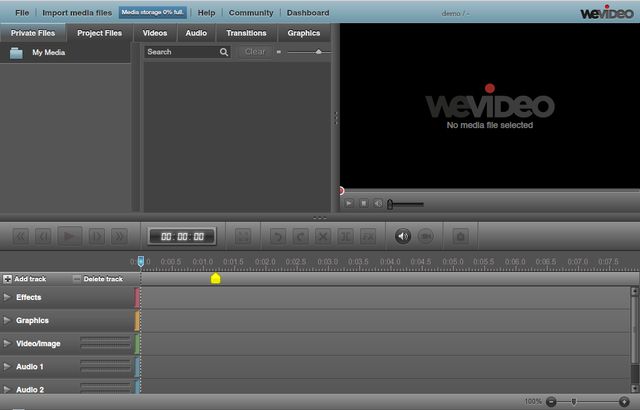
Task: Open the Audio tab
Action: (x=196, y=33)
